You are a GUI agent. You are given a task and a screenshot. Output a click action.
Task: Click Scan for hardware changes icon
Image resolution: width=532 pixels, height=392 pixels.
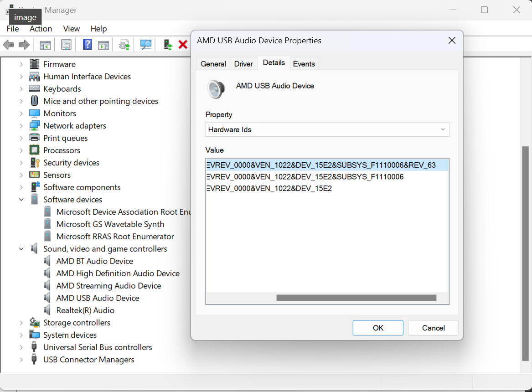[x=146, y=44]
